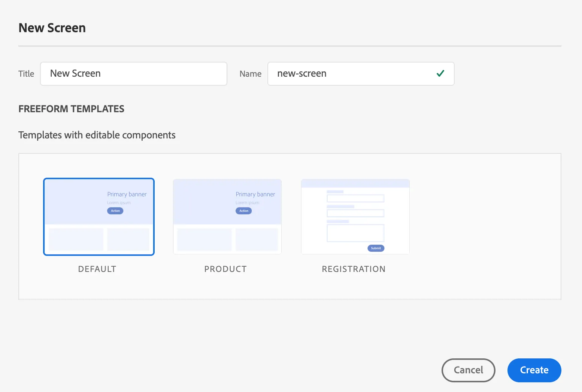The width and height of the screenshot is (582, 392).
Task: Select the Default template thumbnail
Action: tap(99, 217)
